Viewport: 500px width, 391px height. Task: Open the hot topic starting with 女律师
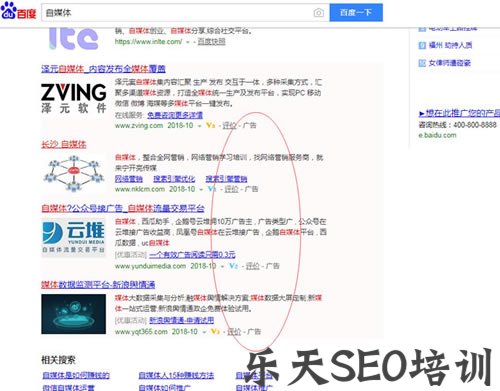coord(449,63)
